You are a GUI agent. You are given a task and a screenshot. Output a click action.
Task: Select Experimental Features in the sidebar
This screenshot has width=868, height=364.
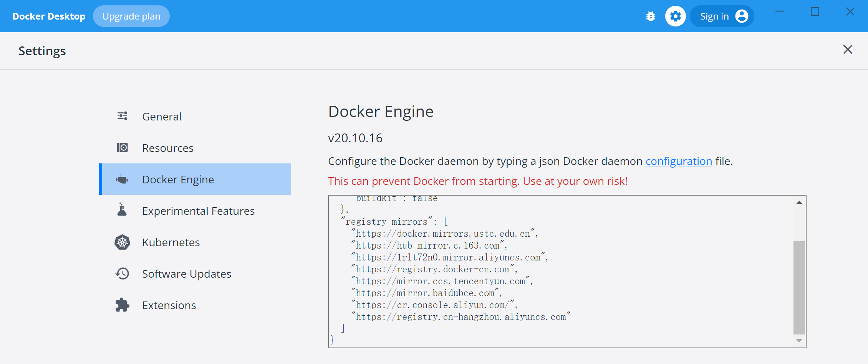[198, 211]
